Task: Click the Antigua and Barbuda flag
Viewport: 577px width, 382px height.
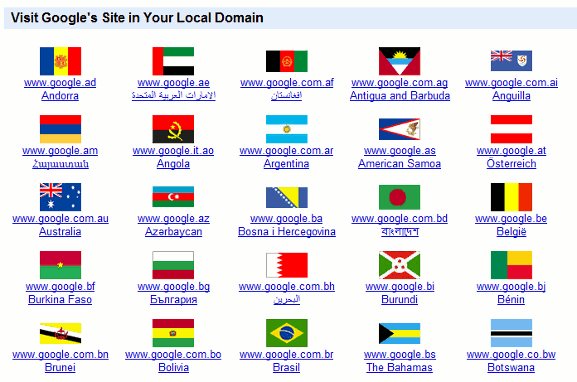Action: (x=399, y=61)
